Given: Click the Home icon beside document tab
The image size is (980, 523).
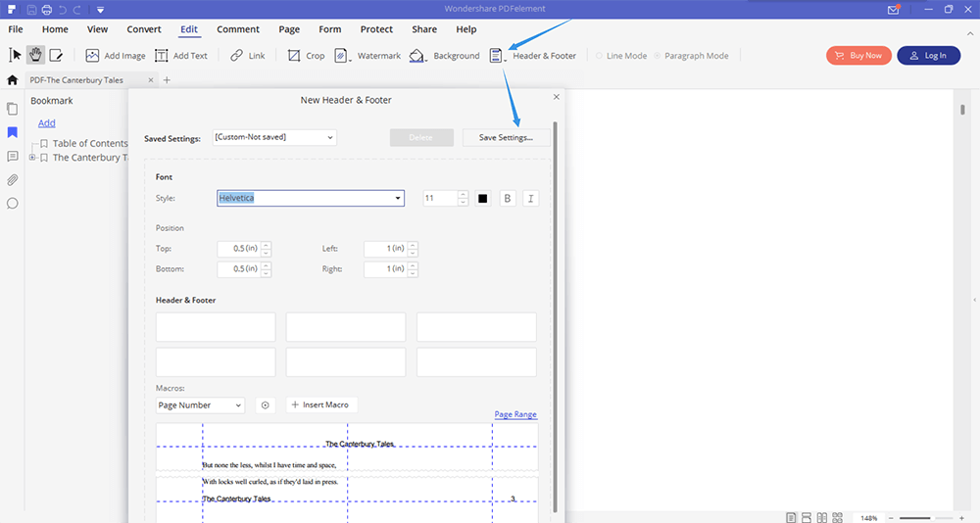Looking at the screenshot, I should tap(13, 80).
